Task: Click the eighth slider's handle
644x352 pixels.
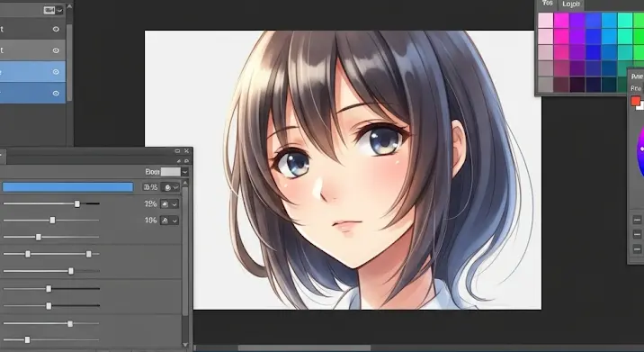Action: point(70,323)
